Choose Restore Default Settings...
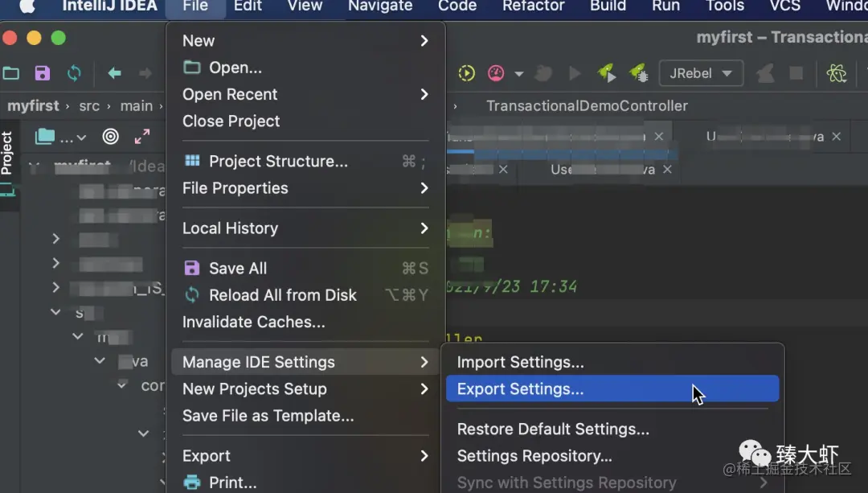The height and width of the screenshot is (493, 868). 612,429
